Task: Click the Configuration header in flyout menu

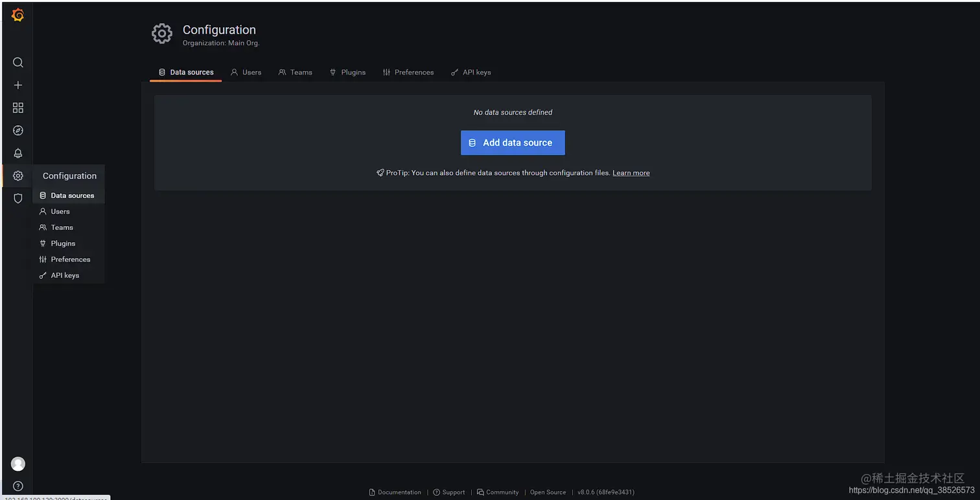Action: pos(69,176)
